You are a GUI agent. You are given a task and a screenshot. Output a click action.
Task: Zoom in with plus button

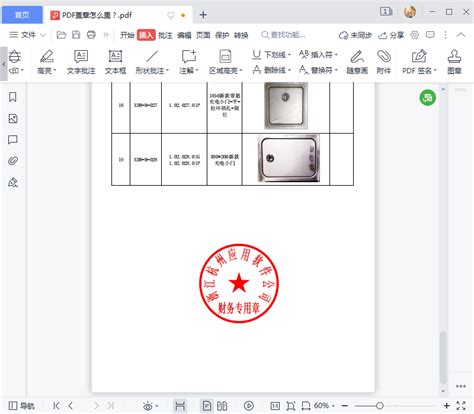point(447,406)
